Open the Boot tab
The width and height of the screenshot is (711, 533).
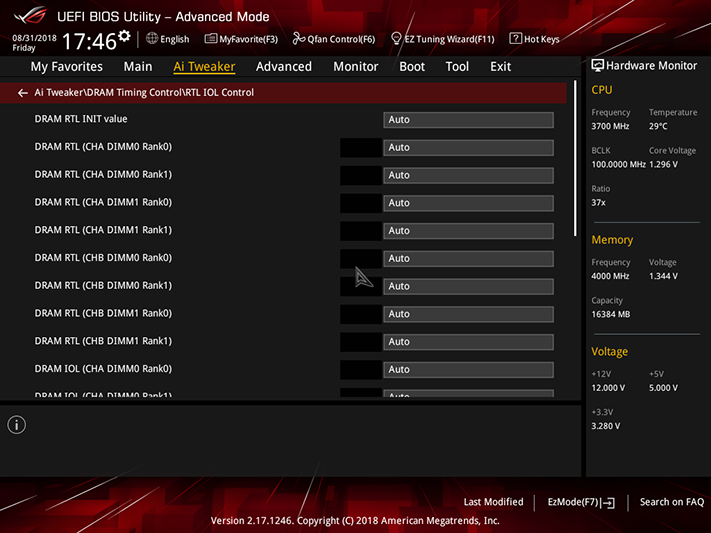[412, 67]
